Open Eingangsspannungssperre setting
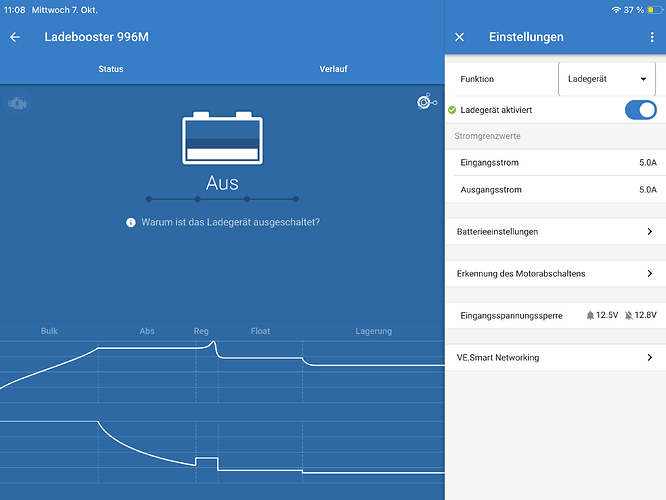 click(555, 315)
